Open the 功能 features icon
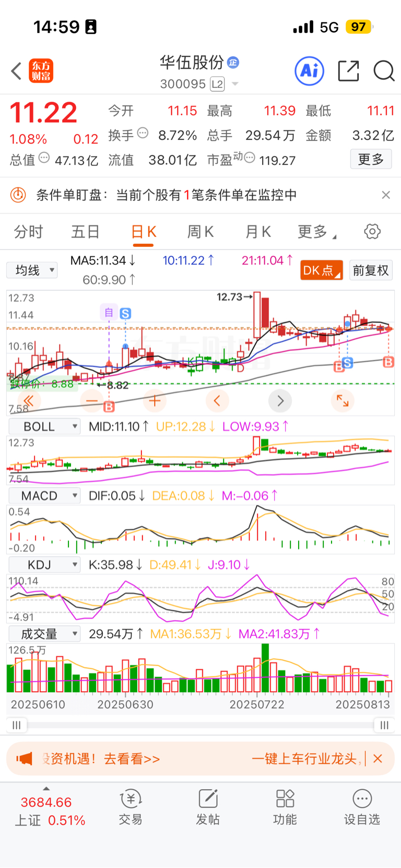The height and width of the screenshot is (868, 401). (285, 807)
